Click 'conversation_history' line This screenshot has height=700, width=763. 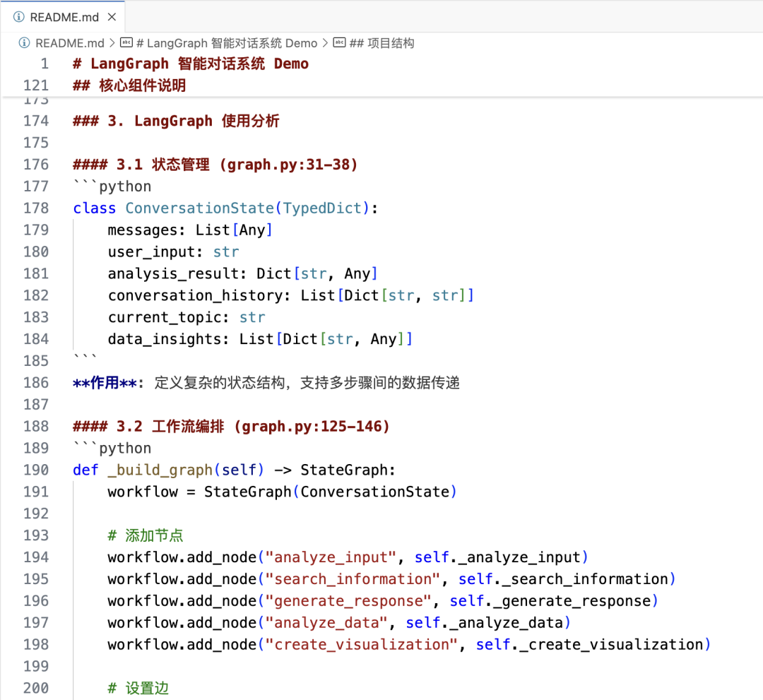[x=291, y=295]
